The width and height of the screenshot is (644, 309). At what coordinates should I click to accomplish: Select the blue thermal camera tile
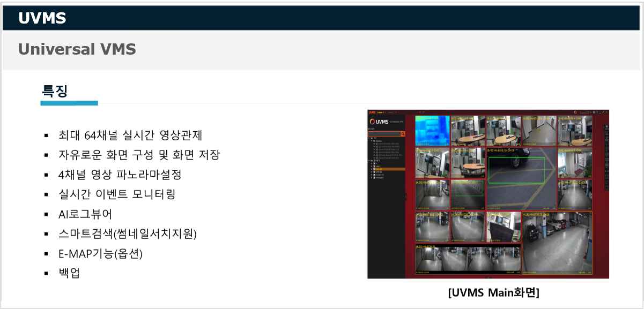coord(432,131)
